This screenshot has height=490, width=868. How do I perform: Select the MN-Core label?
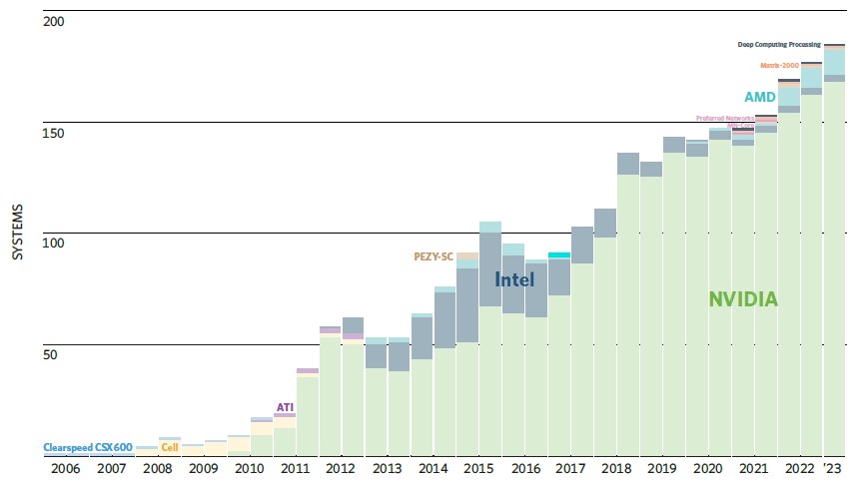click(740, 125)
